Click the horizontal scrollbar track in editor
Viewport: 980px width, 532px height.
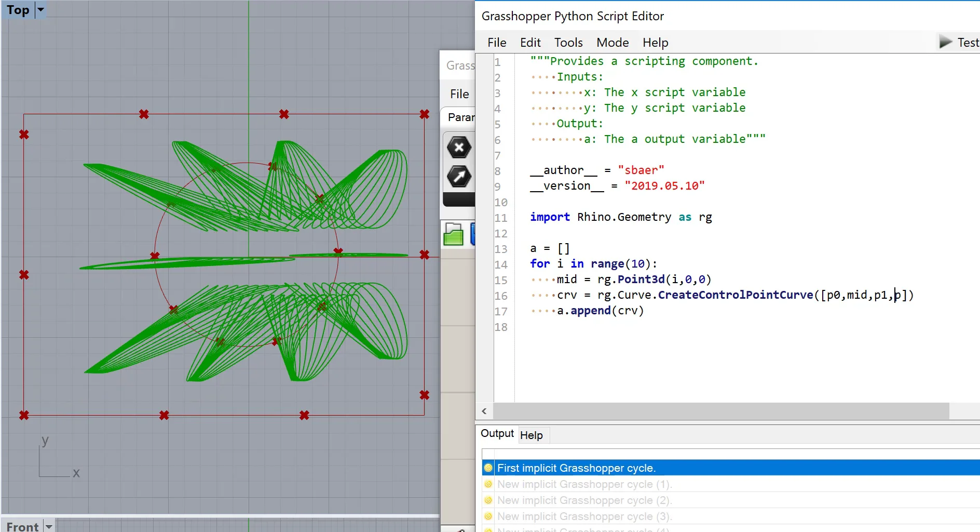coord(720,411)
